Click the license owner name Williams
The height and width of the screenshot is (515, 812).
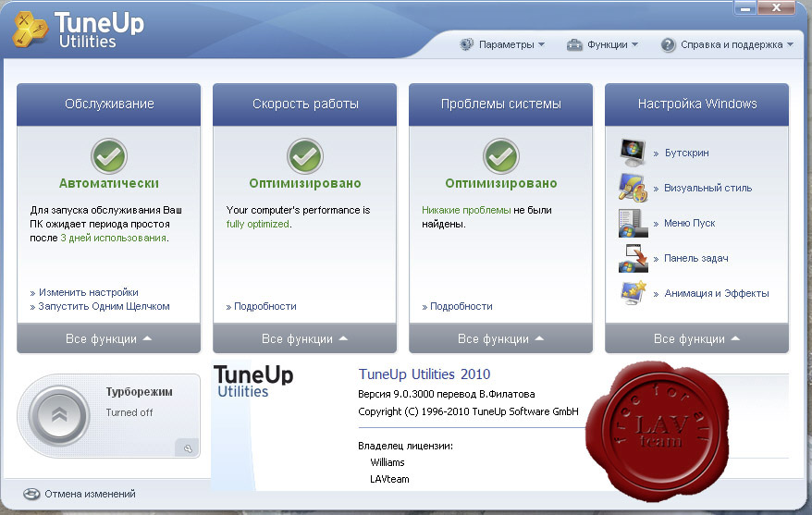[x=388, y=462]
